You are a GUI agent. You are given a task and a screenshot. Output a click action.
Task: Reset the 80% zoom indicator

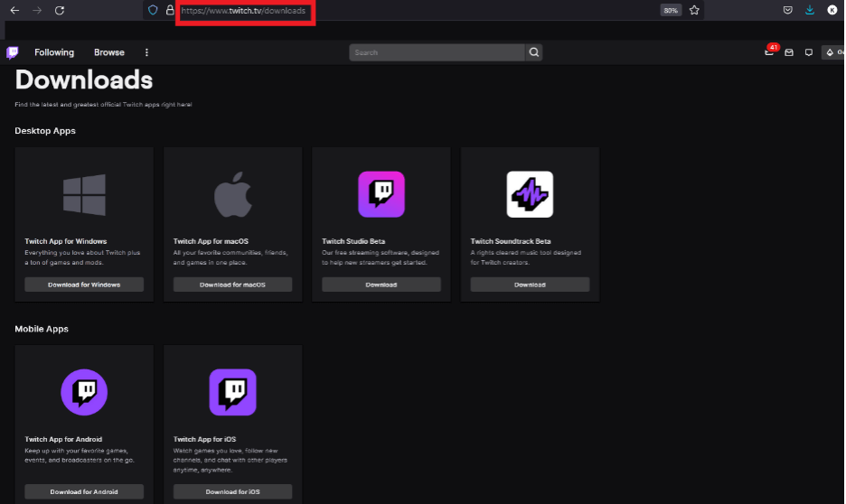[x=670, y=10]
